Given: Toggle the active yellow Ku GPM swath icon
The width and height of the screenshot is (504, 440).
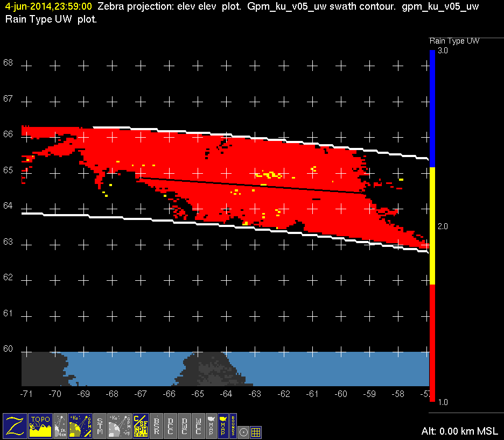Looking at the screenshot, I should (x=80, y=426).
